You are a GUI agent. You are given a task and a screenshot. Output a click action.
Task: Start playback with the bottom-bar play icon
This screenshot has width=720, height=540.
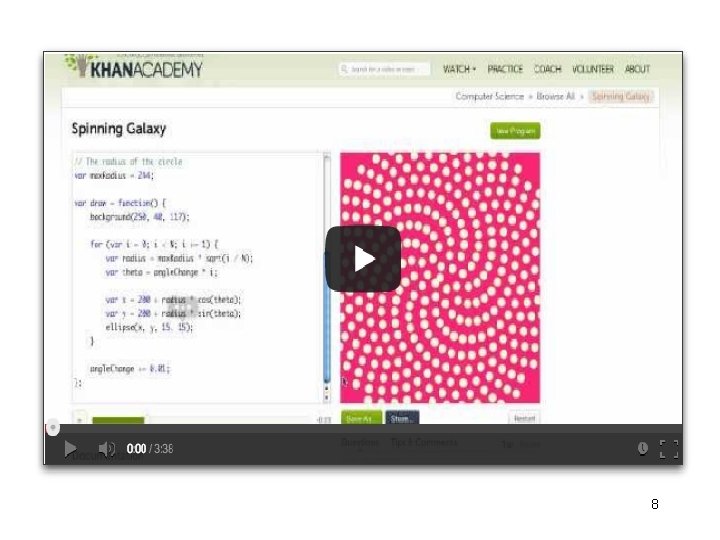[x=70, y=449]
